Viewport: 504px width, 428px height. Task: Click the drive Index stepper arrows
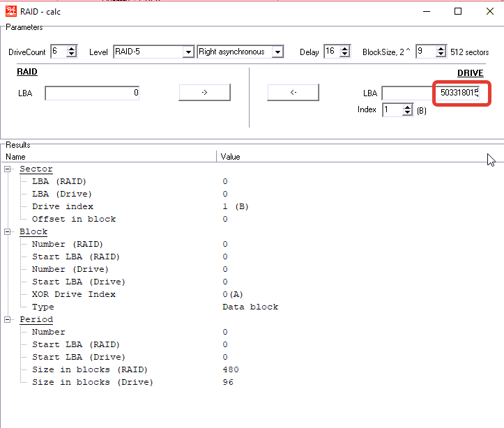click(407, 110)
